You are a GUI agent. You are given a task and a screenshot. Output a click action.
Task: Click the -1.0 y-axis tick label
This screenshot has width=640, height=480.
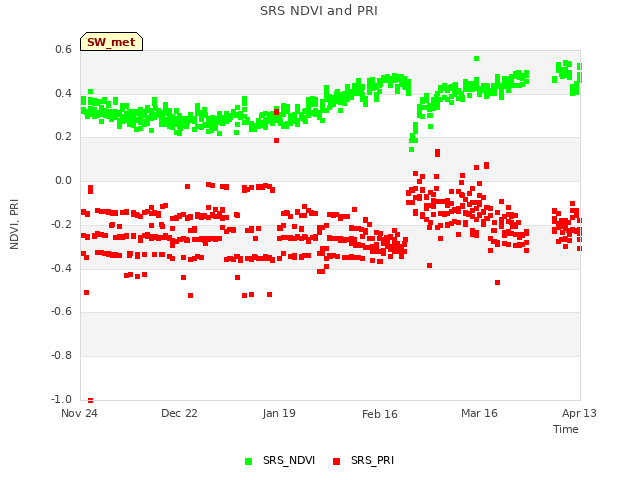click(61, 399)
